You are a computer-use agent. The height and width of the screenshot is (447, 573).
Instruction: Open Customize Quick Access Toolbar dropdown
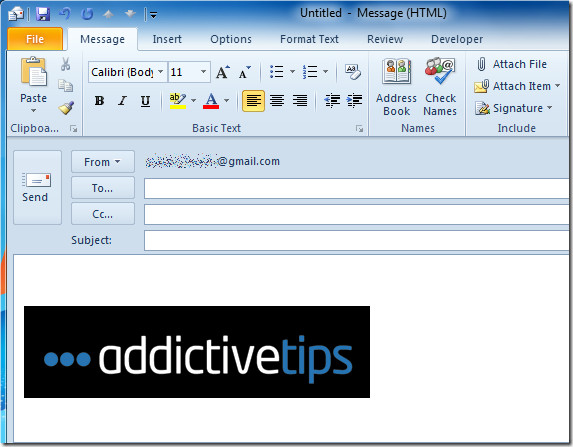(153, 15)
